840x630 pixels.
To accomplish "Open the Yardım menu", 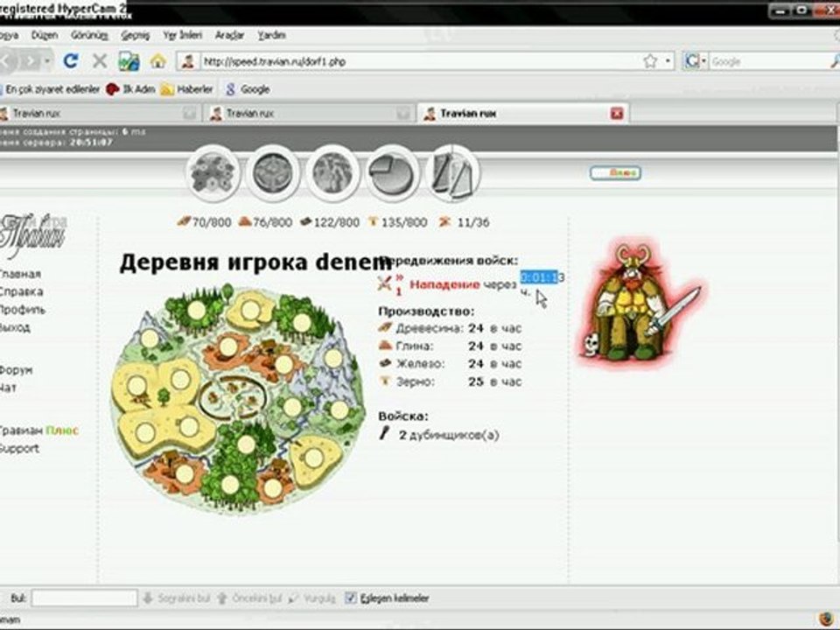I will coord(271,35).
